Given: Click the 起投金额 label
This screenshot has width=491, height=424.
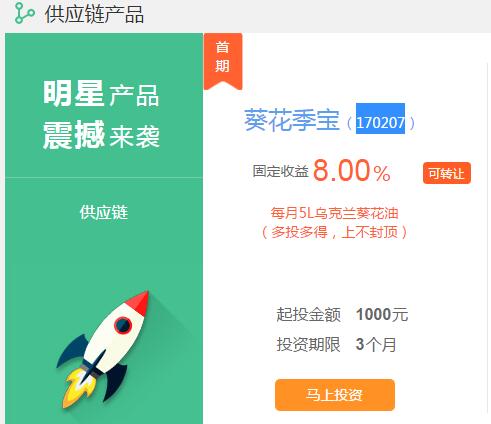Looking at the screenshot, I should [x=309, y=315].
